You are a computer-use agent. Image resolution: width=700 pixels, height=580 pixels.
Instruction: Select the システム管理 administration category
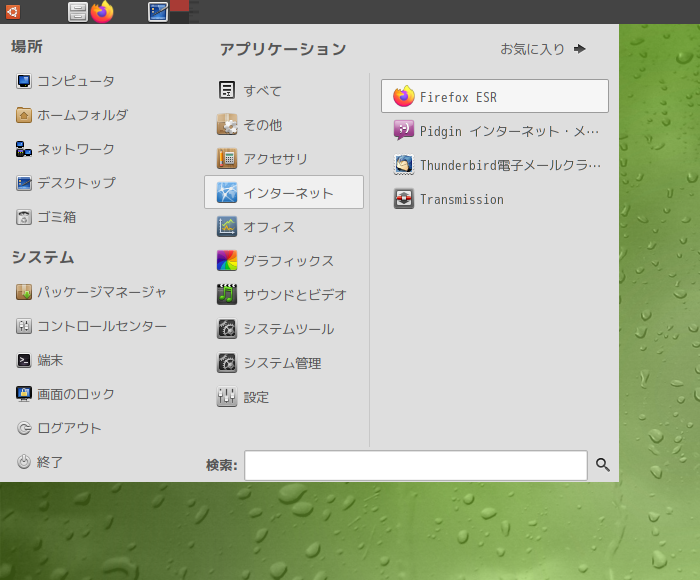tap(284, 363)
